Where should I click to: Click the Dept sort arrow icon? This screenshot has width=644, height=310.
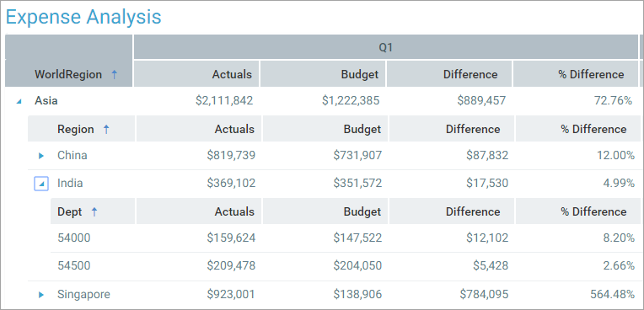point(94,212)
